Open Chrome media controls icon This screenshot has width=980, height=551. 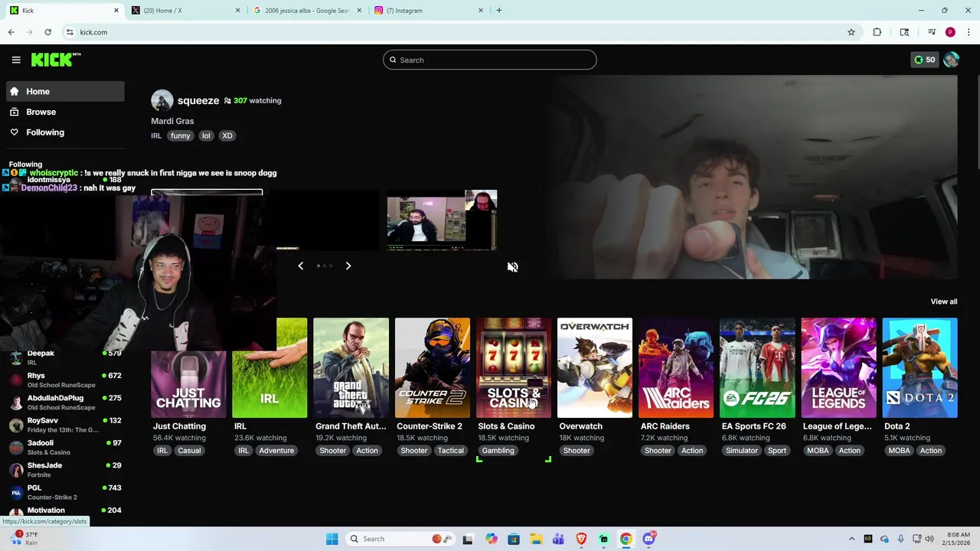[x=932, y=32]
